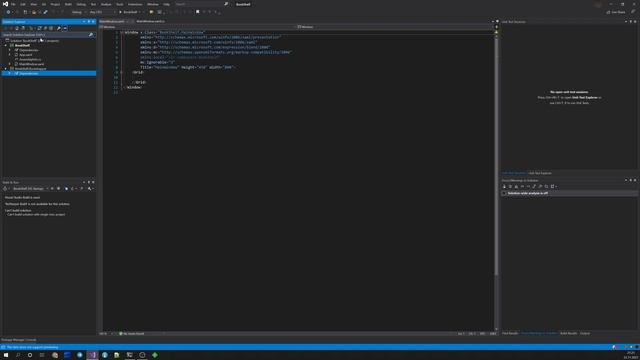
Task: Open the Windows Start menu
Action: (6, 355)
